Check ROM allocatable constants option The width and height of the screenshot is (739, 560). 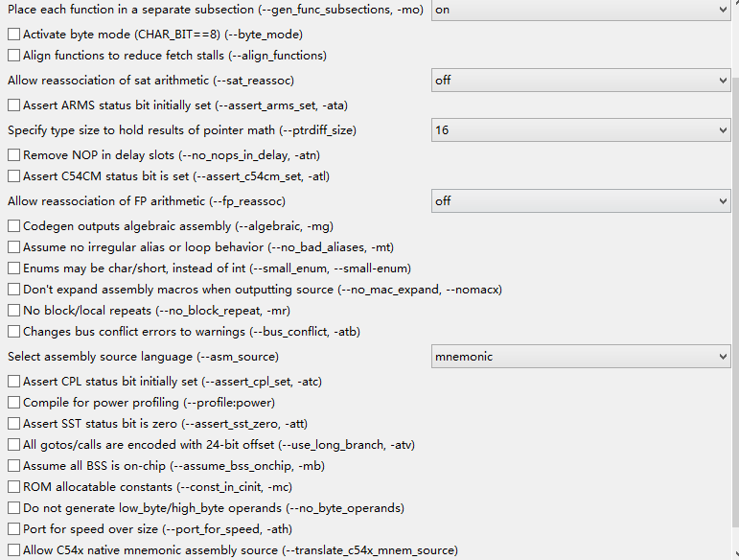[x=13, y=487]
